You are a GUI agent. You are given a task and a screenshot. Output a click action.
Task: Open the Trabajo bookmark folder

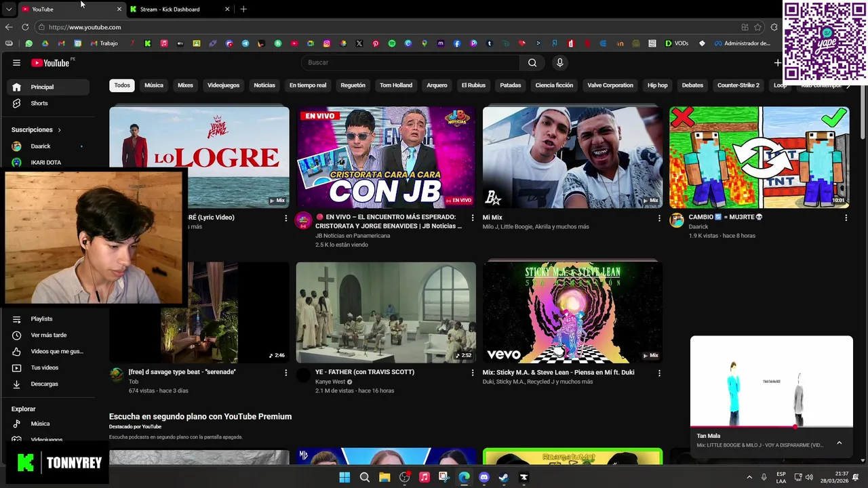[x=103, y=43]
